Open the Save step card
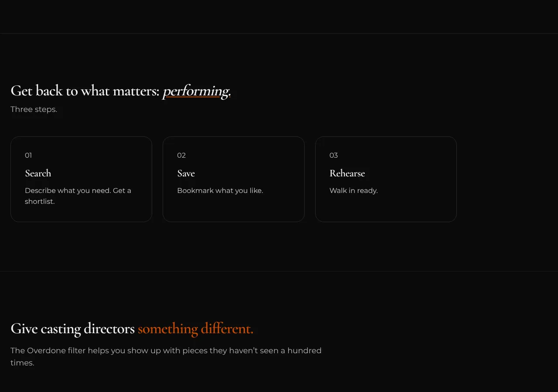The width and height of the screenshot is (558, 392). point(233,179)
